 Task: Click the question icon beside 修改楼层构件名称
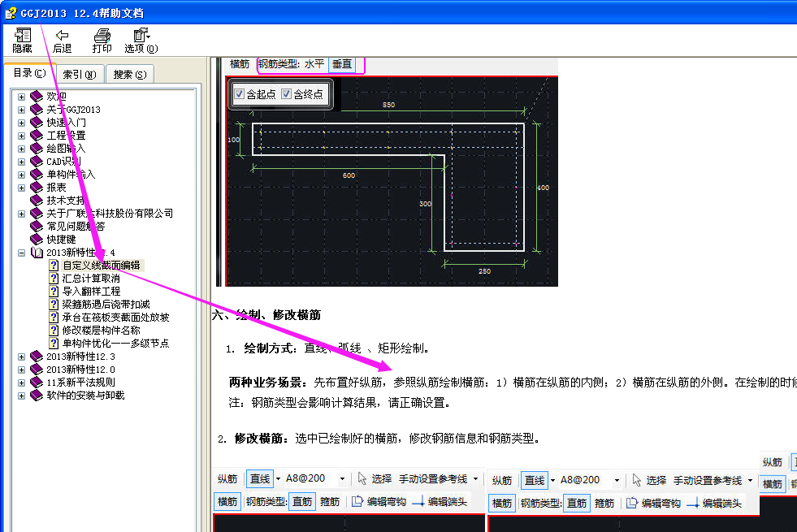click(54, 331)
